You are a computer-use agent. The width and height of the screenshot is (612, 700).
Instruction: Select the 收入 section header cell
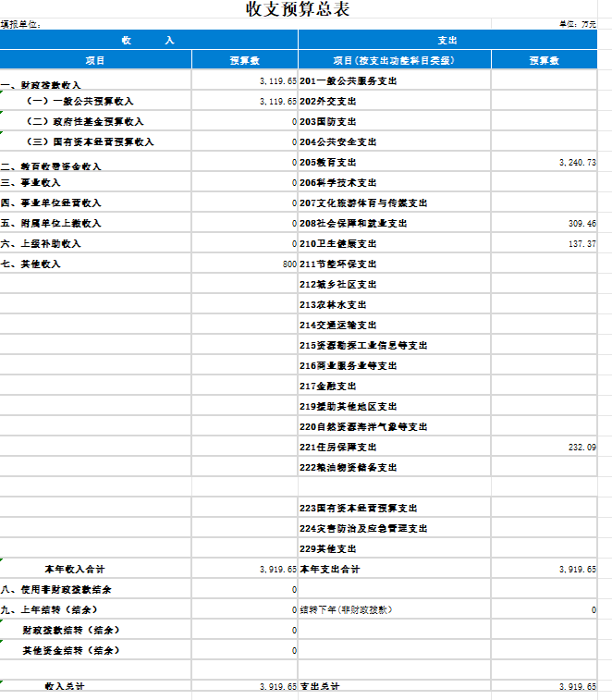coord(148,40)
